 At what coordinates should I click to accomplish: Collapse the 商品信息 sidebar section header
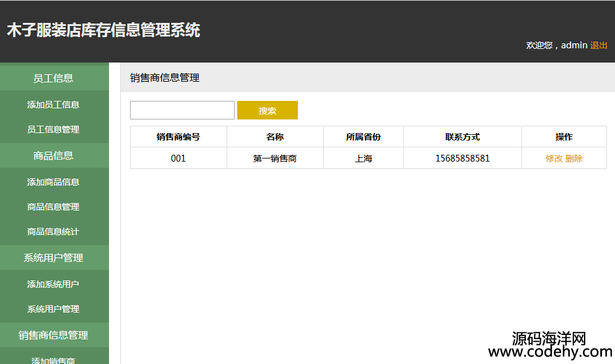[53, 155]
